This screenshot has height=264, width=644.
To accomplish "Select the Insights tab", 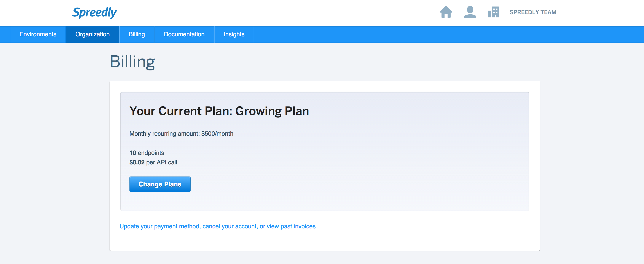I will (234, 34).
